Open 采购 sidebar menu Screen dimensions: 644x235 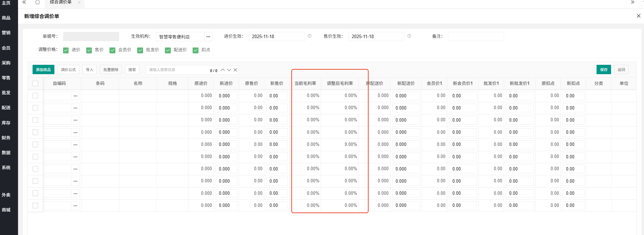pos(6,63)
